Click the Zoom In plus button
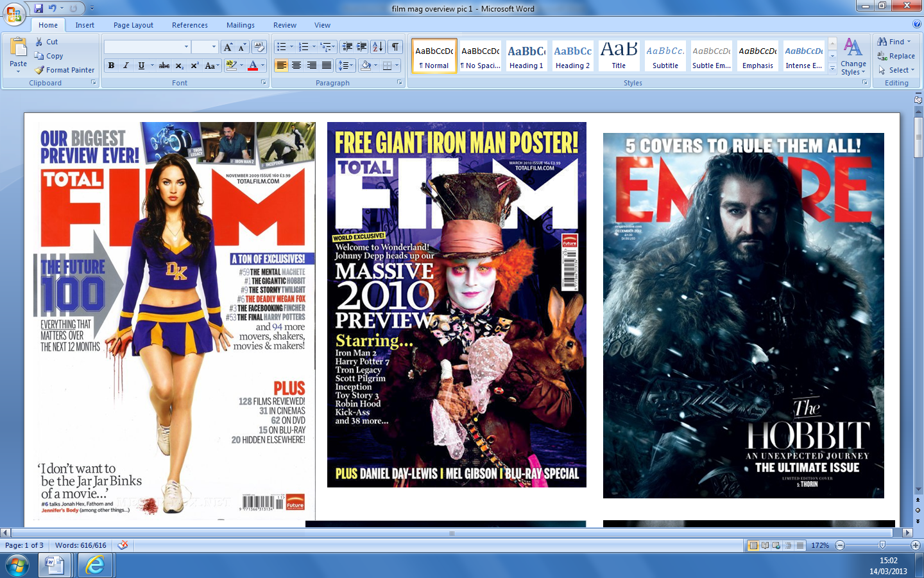The width and height of the screenshot is (924, 578). (916, 545)
